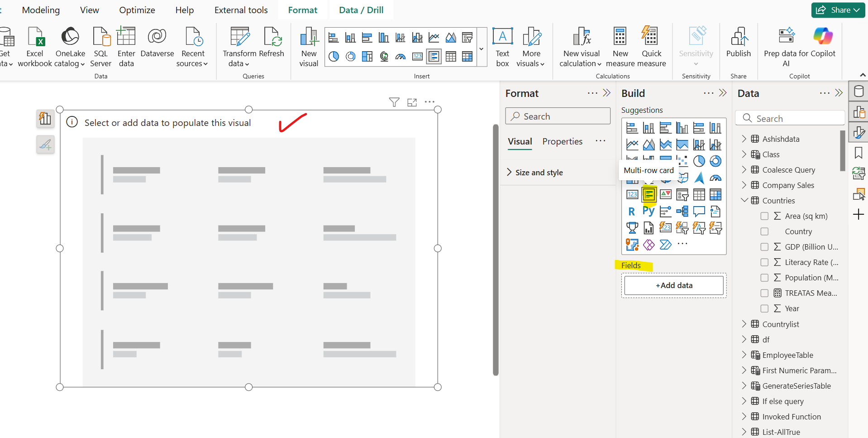Expand the EmployeeTable in Data pane
Viewport: 868px width, 438px height.
pos(744,355)
